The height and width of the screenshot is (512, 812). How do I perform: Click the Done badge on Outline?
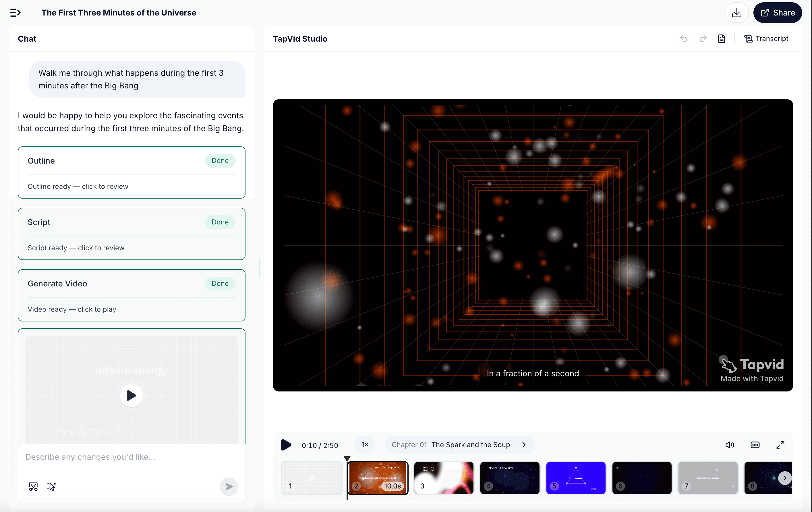click(x=220, y=161)
